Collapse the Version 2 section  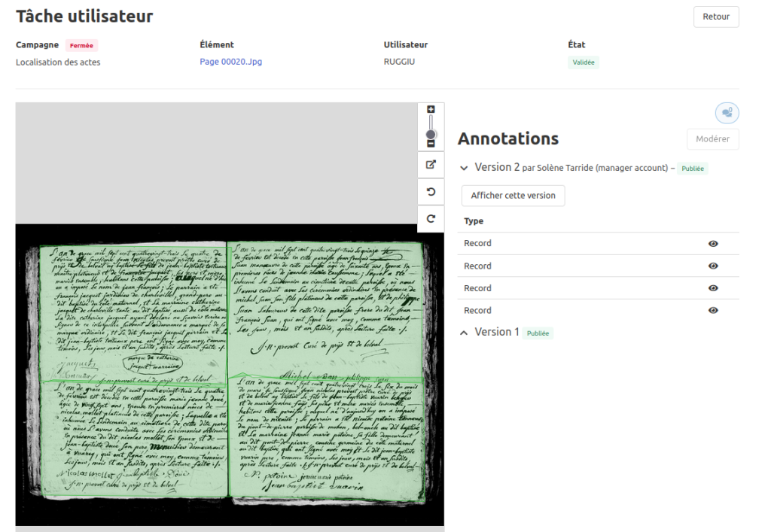(464, 168)
